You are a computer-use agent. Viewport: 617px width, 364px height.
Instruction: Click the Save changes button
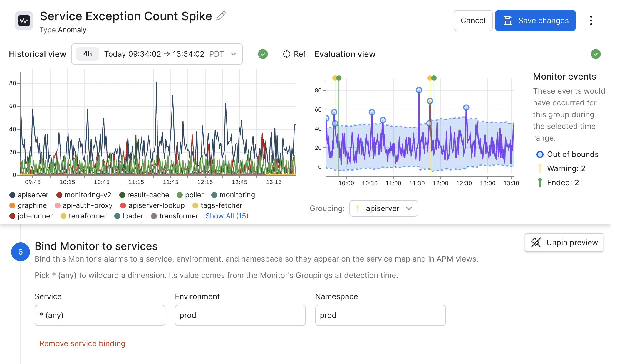pyautogui.click(x=535, y=21)
